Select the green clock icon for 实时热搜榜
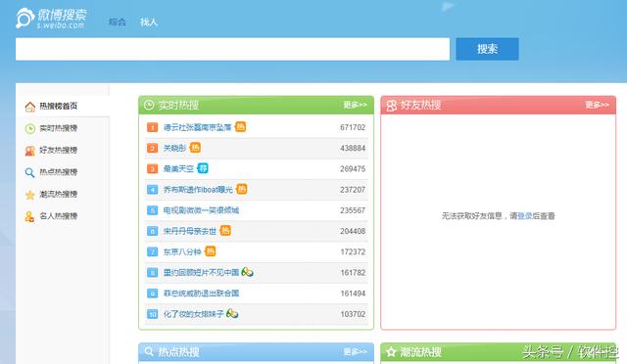The width and height of the screenshot is (627, 364). (x=30, y=128)
